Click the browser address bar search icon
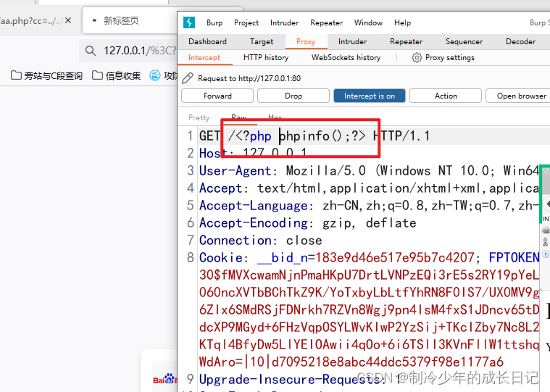The width and height of the screenshot is (550, 392). [x=91, y=51]
